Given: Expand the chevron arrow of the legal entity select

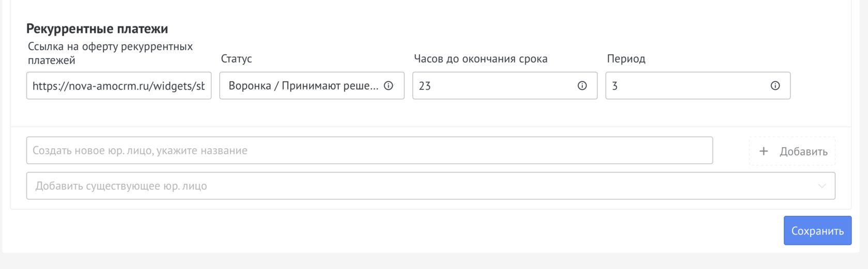Looking at the screenshot, I should (x=822, y=186).
